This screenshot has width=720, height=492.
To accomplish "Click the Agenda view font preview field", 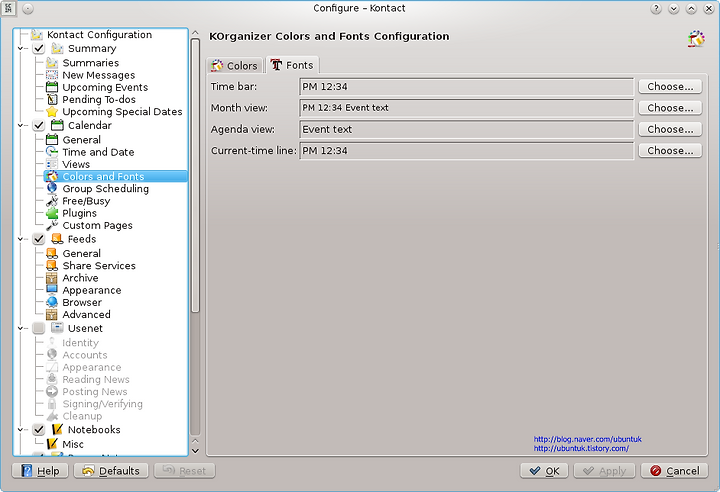I will [467, 129].
